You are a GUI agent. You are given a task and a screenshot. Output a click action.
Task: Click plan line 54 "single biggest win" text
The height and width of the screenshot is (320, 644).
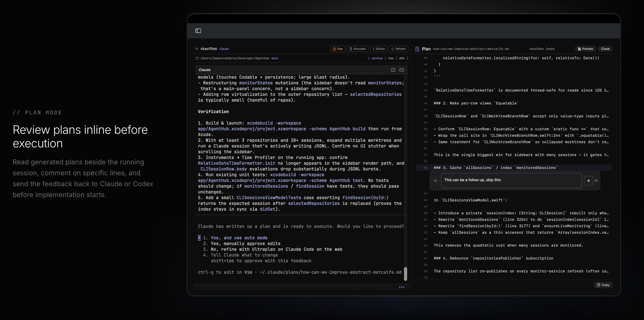tap(521, 155)
